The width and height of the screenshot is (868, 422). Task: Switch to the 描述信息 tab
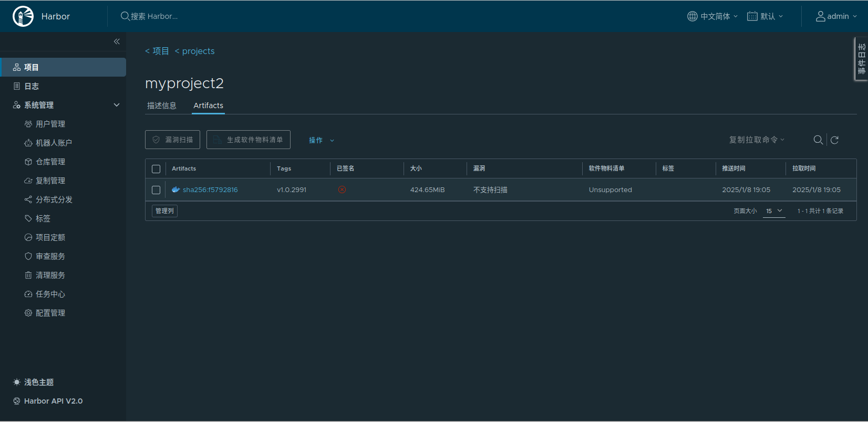pyautogui.click(x=162, y=105)
